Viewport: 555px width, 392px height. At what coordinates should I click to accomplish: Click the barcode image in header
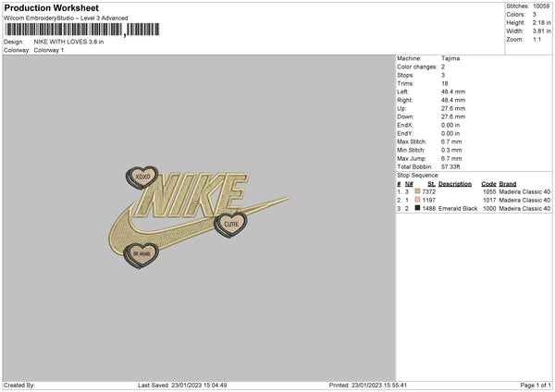81,30
